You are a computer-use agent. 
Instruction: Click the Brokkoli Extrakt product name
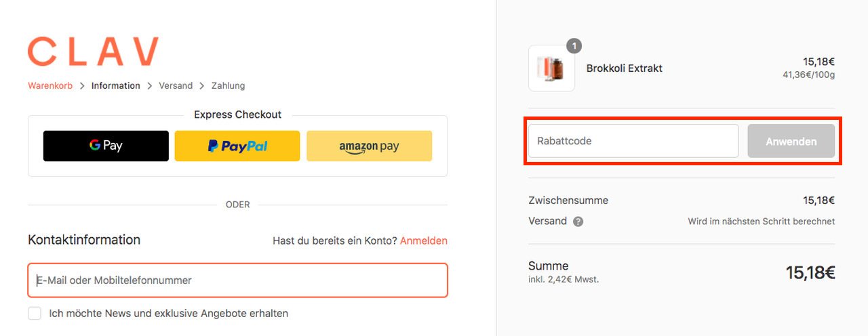625,68
